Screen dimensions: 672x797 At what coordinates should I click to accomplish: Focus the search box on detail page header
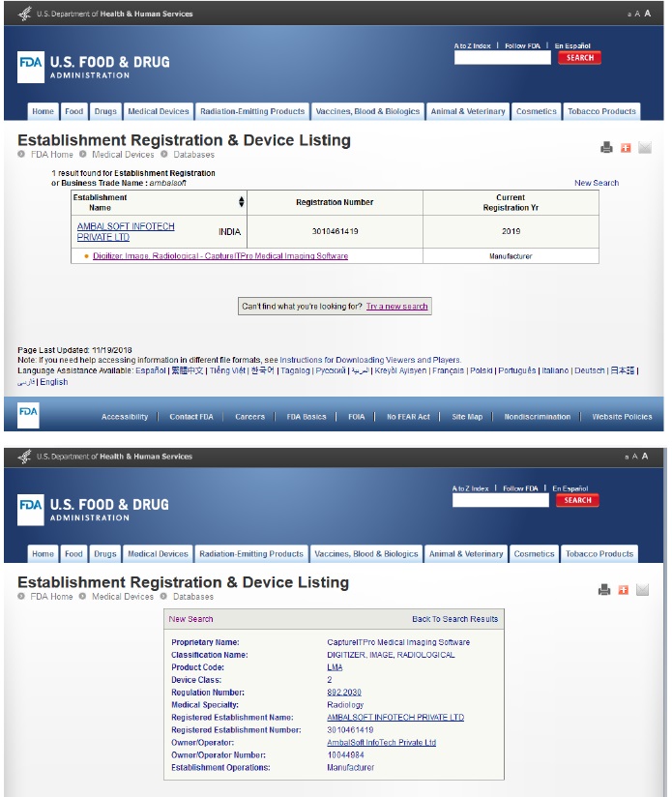click(x=500, y=501)
